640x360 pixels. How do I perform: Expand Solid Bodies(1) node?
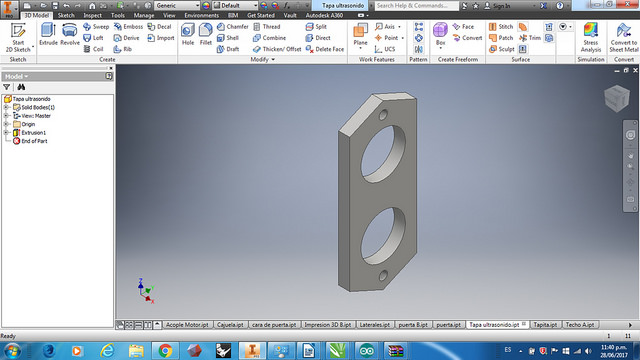[6, 107]
